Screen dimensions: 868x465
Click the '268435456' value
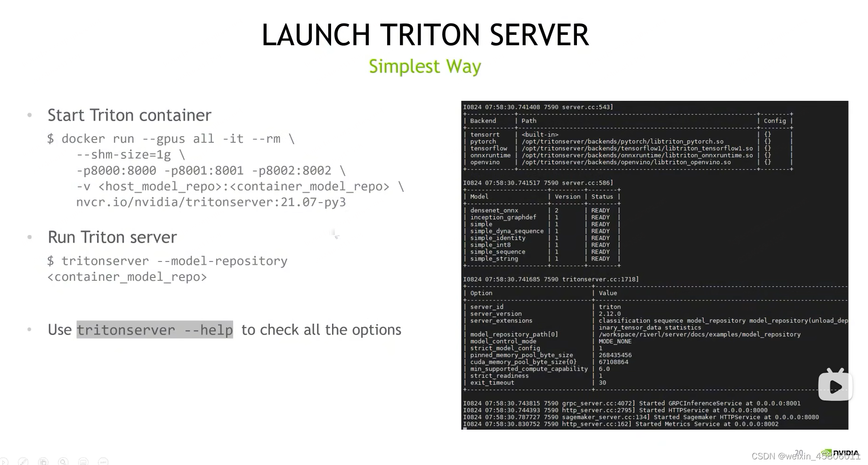pyautogui.click(x=615, y=355)
